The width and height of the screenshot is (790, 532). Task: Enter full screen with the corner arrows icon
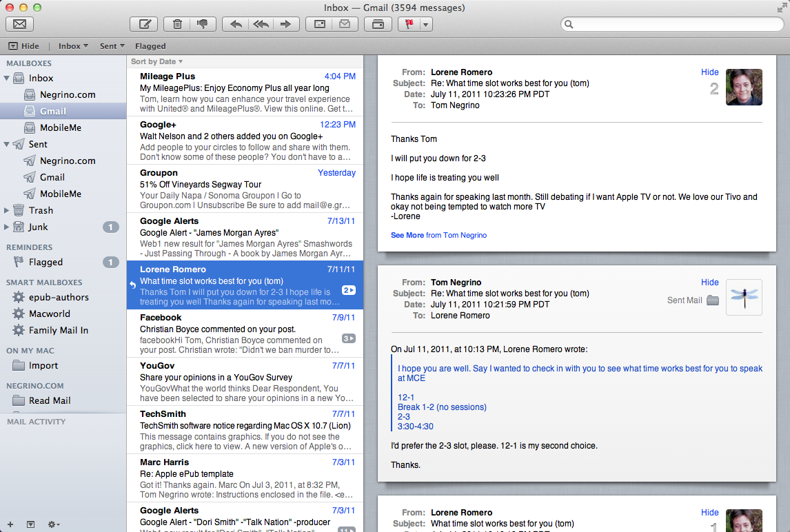coord(782,8)
